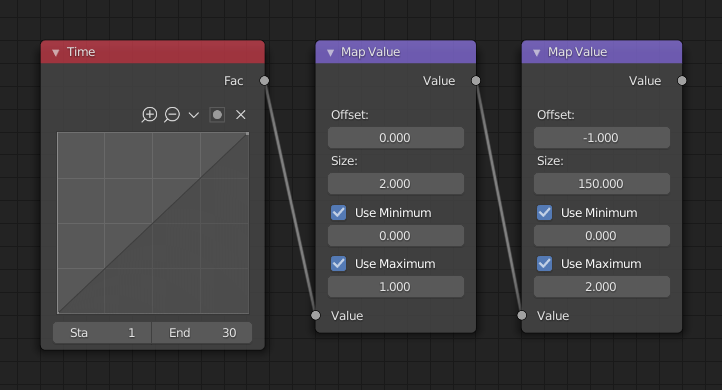This screenshot has height=390, width=722.
Task: Click first Map Value output socket
Action: 476,81
